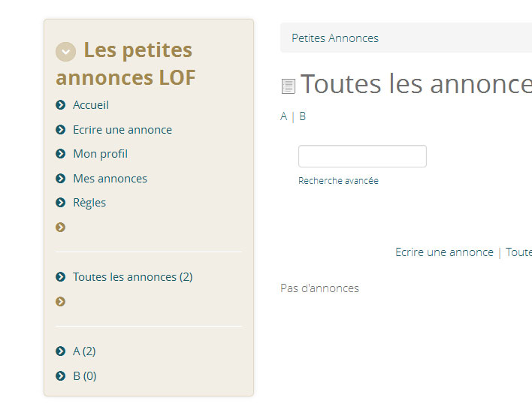Click the arrow icon before Toutes les annonces (2)
The image size is (532, 416).
pyautogui.click(x=60, y=277)
